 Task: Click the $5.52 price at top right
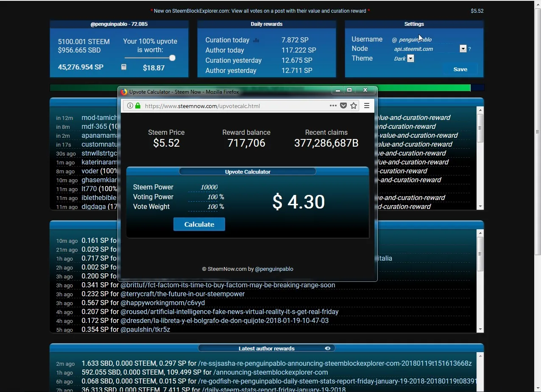click(x=477, y=11)
